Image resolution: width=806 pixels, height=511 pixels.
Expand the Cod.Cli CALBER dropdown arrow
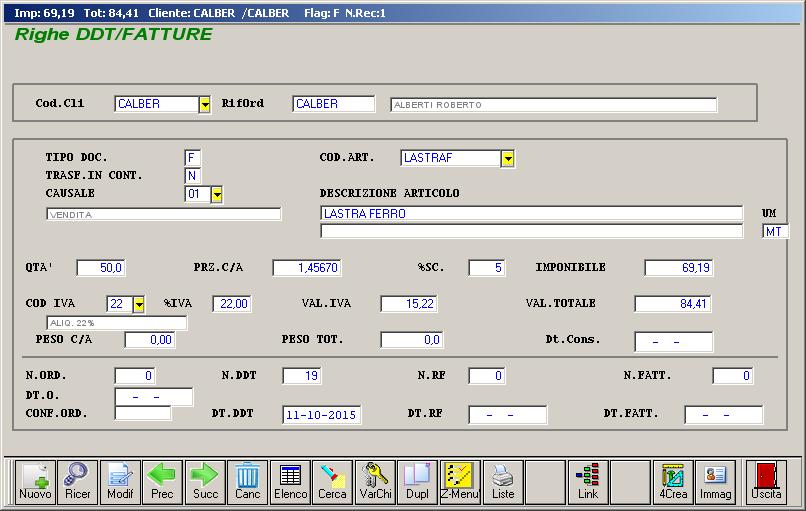point(205,105)
